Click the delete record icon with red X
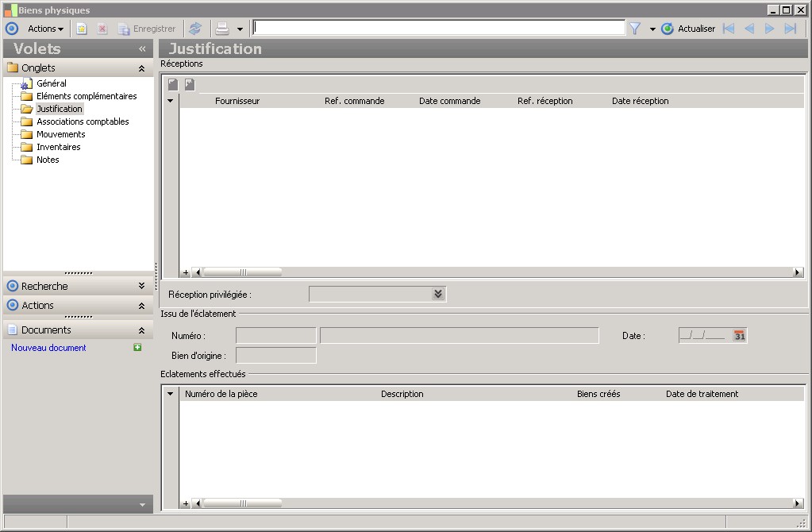The width and height of the screenshot is (812, 532). click(102, 29)
